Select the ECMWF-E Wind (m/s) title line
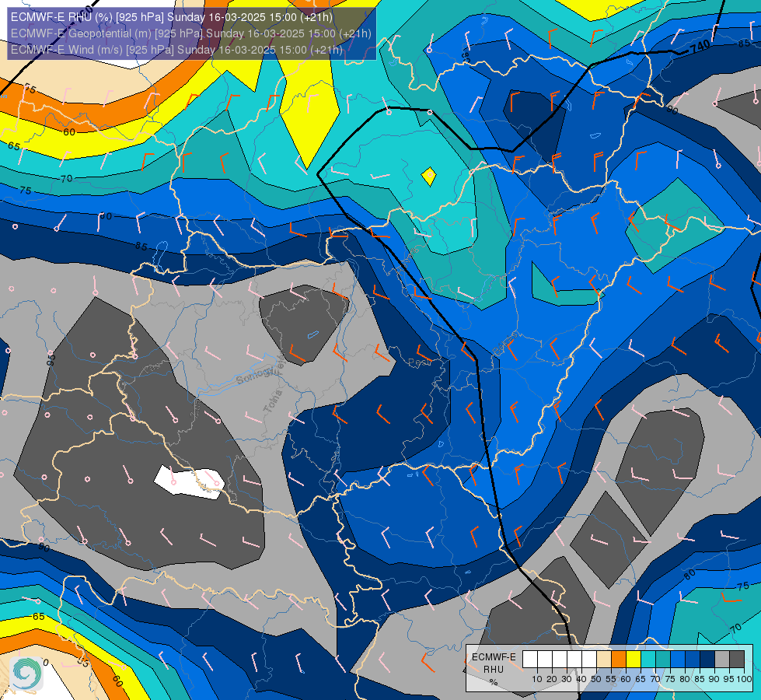Viewport: 761px width, 700px height. point(176,50)
